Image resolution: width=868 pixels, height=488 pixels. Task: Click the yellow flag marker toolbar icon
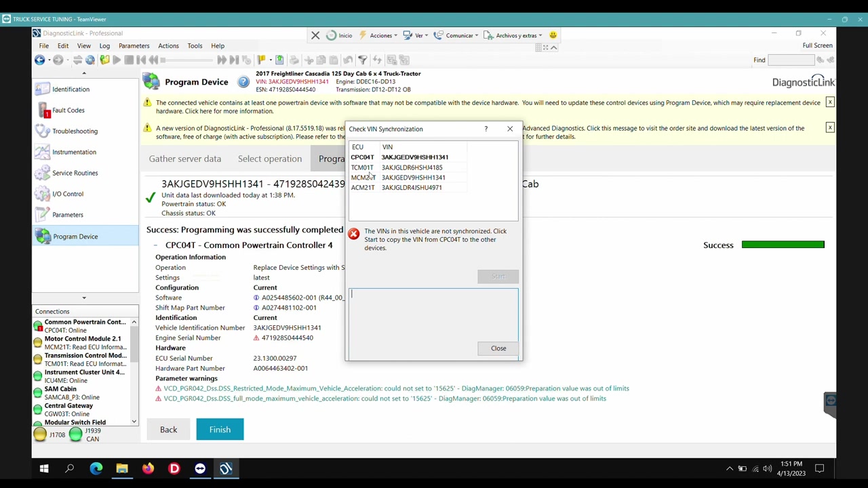click(262, 60)
